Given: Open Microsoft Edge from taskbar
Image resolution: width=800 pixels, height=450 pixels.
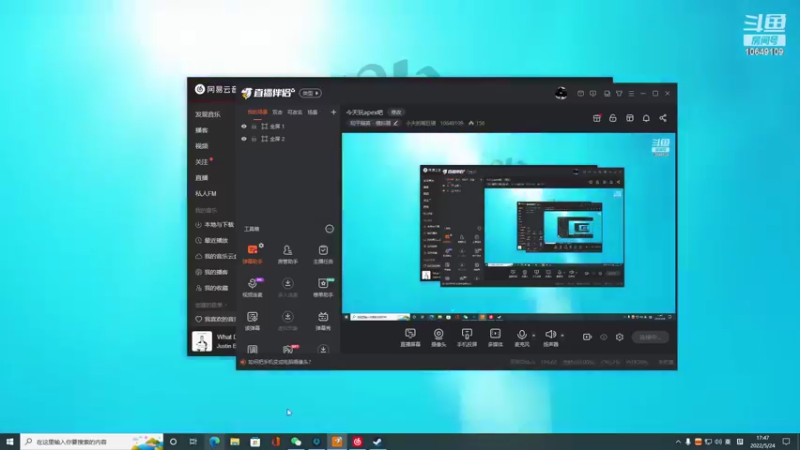Looking at the screenshot, I should point(214,442).
